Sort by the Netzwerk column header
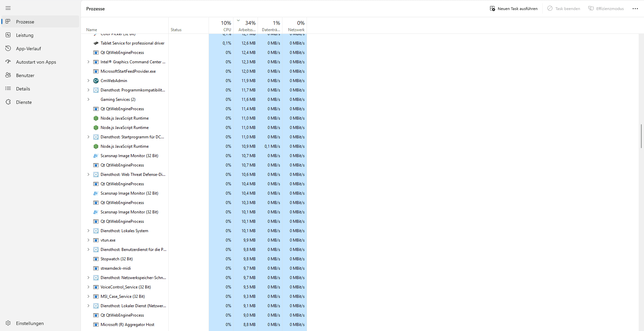Image resolution: width=644 pixels, height=331 pixels. 294,25
